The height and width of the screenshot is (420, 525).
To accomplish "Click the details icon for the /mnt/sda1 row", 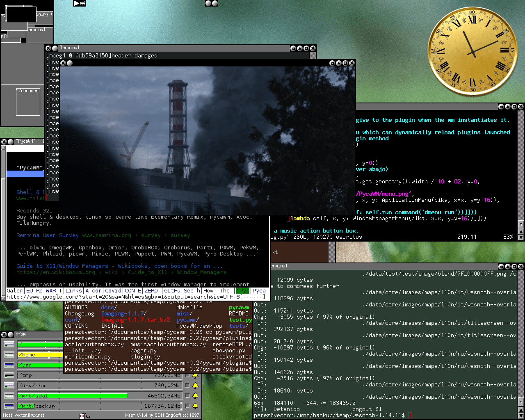I will coord(9,396).
